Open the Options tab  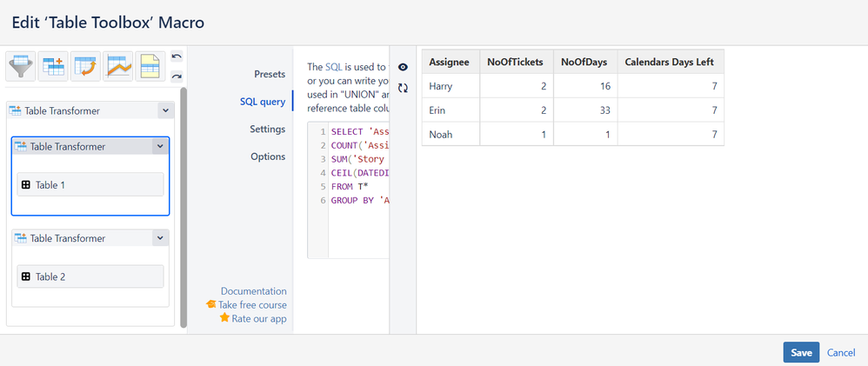pyautogui.click(x=268, y=156)
